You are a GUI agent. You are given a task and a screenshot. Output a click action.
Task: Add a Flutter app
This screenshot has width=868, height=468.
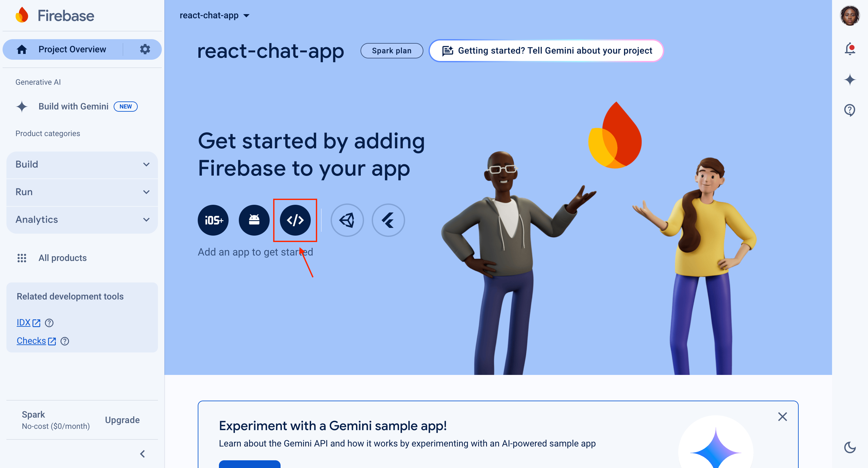(x=388, y=220)
